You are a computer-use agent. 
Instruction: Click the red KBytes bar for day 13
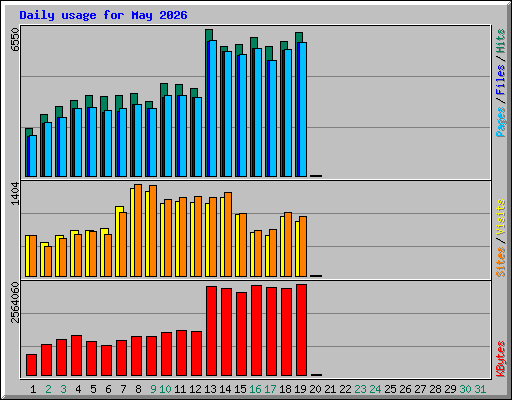tap(211, 331)
